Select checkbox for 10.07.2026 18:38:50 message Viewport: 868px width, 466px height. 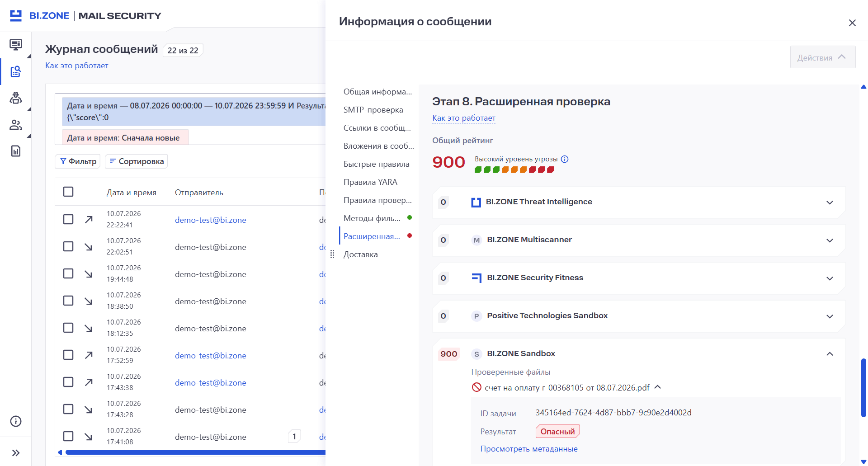point(68,301)
